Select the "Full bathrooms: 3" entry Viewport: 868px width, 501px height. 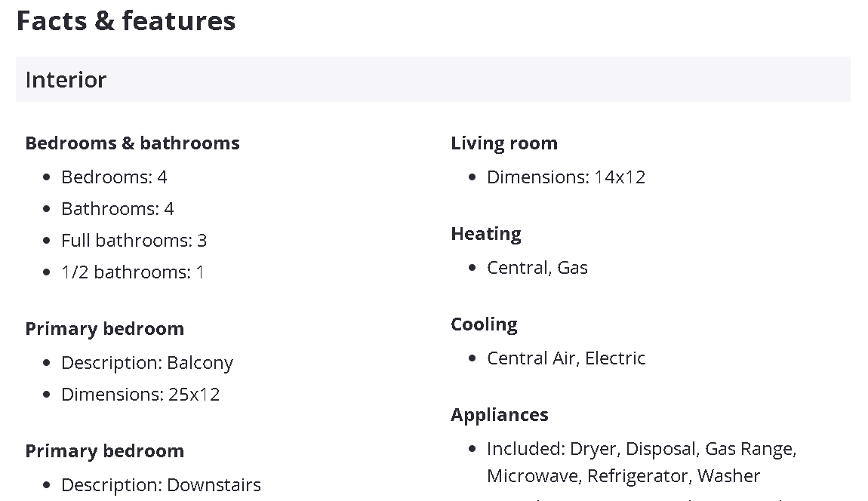pyautogui.click(x=134, y=241)
